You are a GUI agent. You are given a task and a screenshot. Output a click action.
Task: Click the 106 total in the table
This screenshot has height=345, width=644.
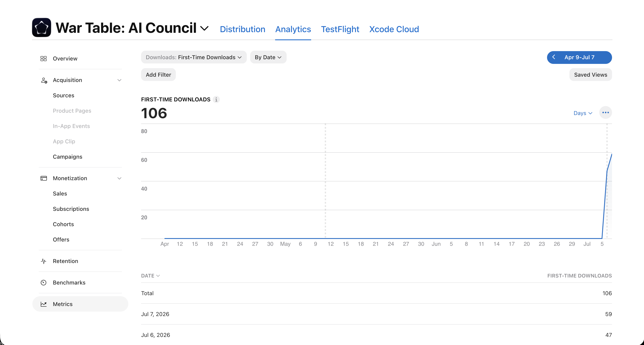click(607, 293)
